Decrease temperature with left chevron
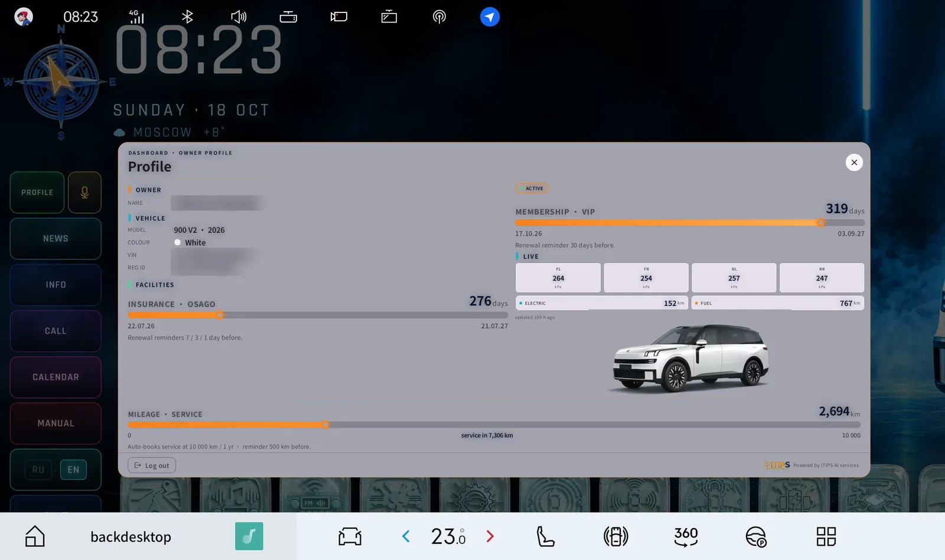Image resolution: width=945 pixels, height=560 pixels. coord(406,536)
